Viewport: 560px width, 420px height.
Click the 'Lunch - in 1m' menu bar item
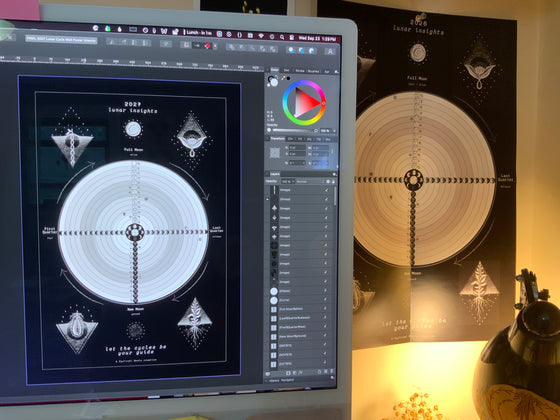click(198, 33)
